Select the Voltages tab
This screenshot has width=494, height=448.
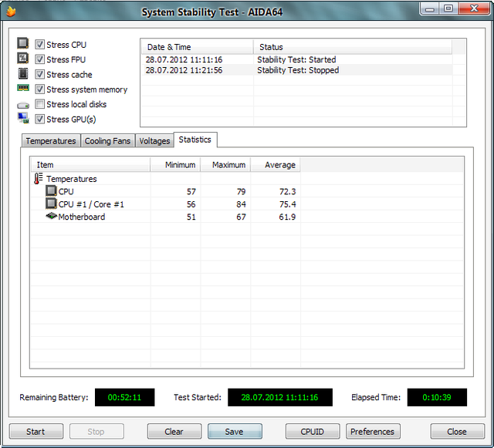pyautogui.click(x=154, y=141)
